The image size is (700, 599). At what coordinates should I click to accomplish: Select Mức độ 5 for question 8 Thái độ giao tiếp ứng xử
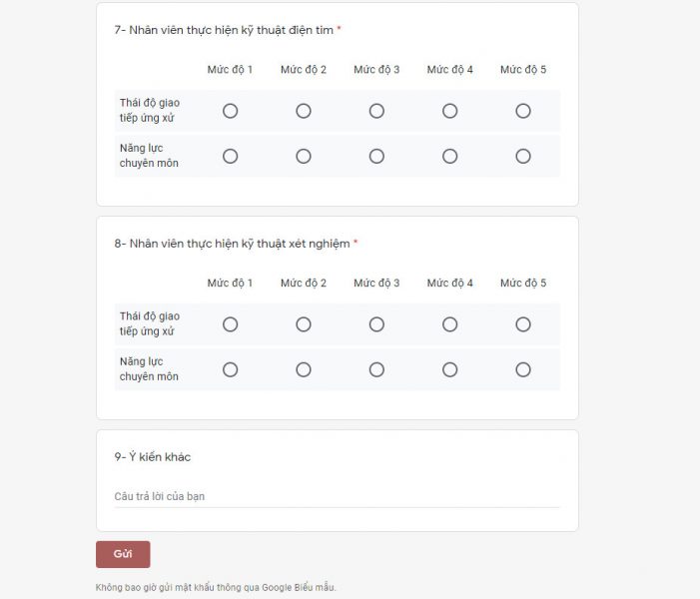[523, 324]
